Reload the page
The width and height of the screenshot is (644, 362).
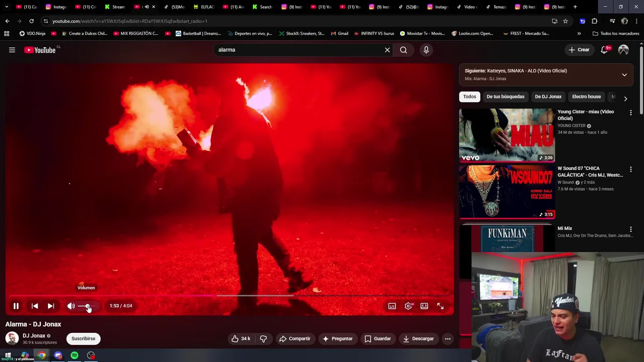[31, 21]
